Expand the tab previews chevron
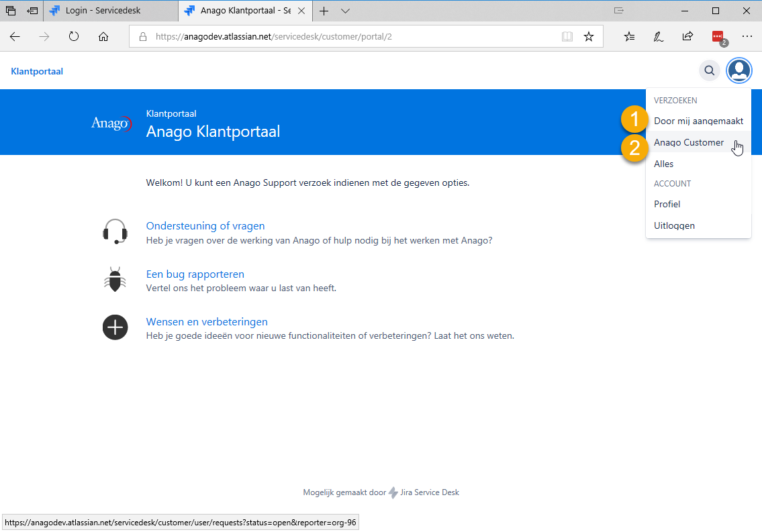Screen dimensions: 762x532 tap(346, 11)
